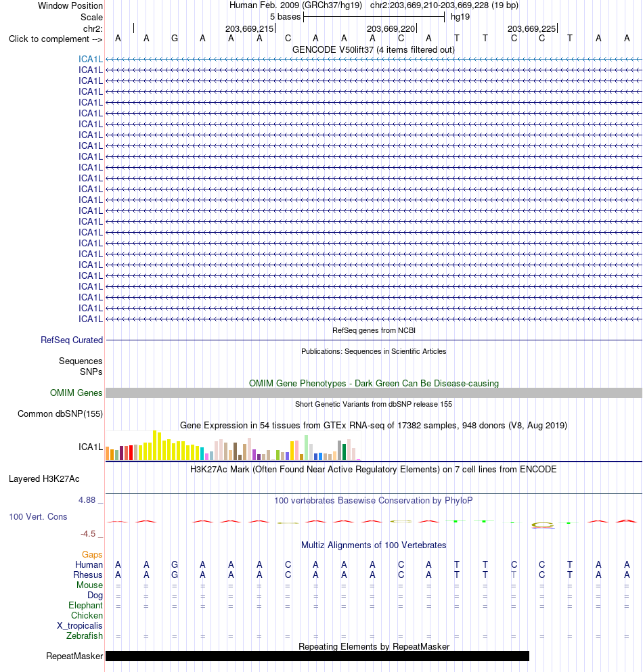This screenshot has width=643, height=672.
Task: Click the faded gray T in the Rhesus row
Action: pyautogui.click(x=514, y=575)
